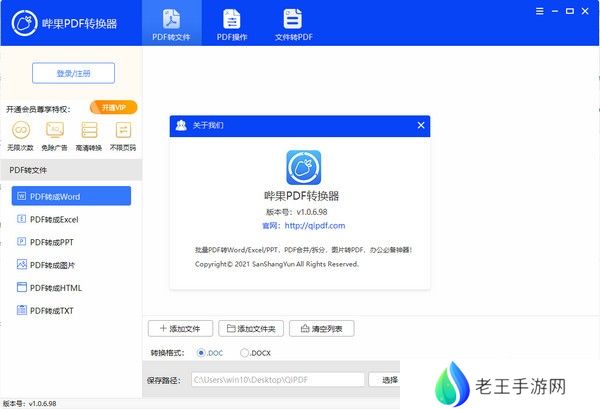Click the 选择 path button

click(384, 380)
